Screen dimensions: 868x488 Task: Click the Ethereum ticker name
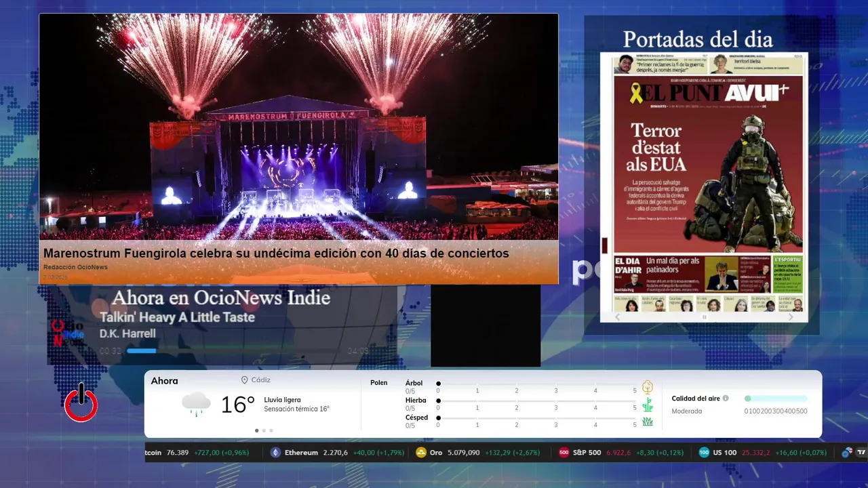point(301,453)
